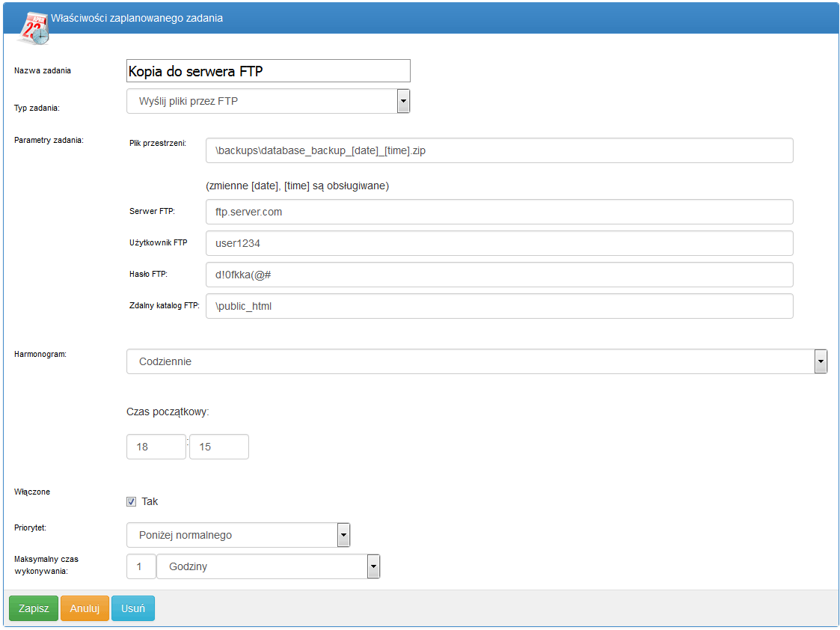
Task: Toggle the Tak enabled checkbox
Action: click(x=131, y=502)
